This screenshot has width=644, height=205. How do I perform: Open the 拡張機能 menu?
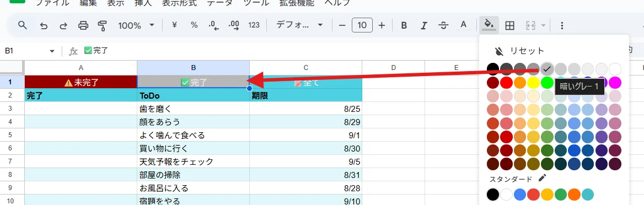pyautogui.click(x=297, y=3)
